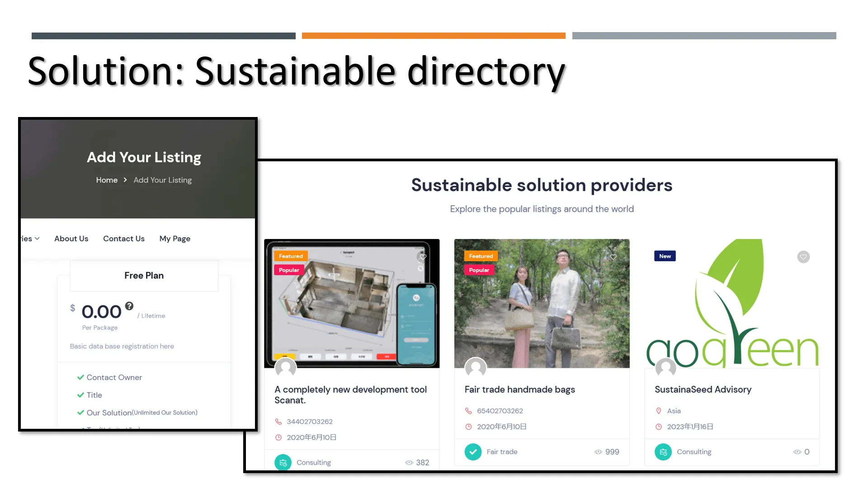Image resolution: width=868 pixels, height=488 pixels.
Task: Click the Contact Owner checkmark
Action: point(80,377)
